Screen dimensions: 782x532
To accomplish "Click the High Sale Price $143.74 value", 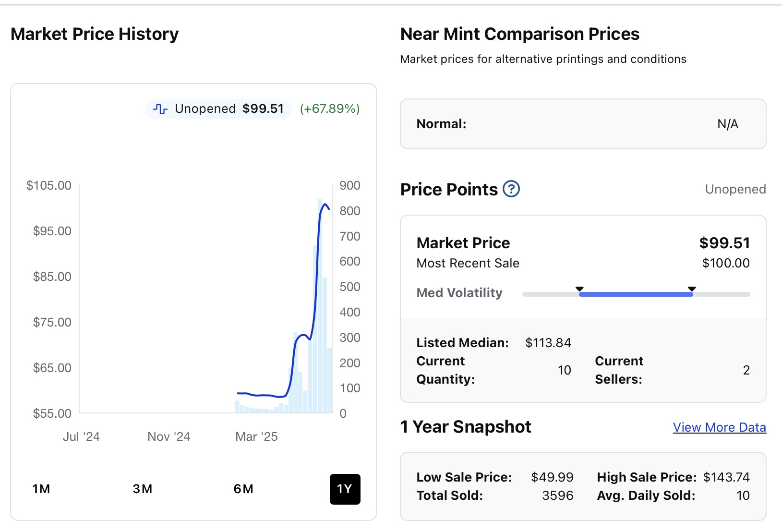I will (726, 477).
